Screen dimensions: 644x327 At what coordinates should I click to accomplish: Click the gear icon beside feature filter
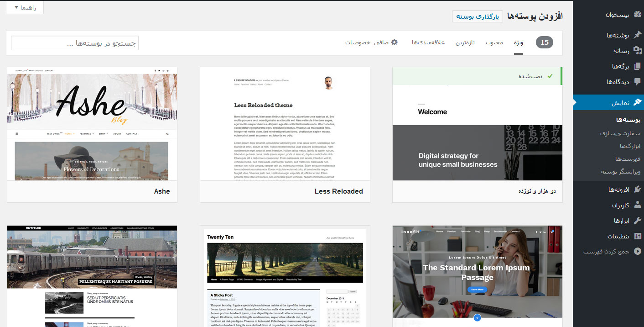395,42
